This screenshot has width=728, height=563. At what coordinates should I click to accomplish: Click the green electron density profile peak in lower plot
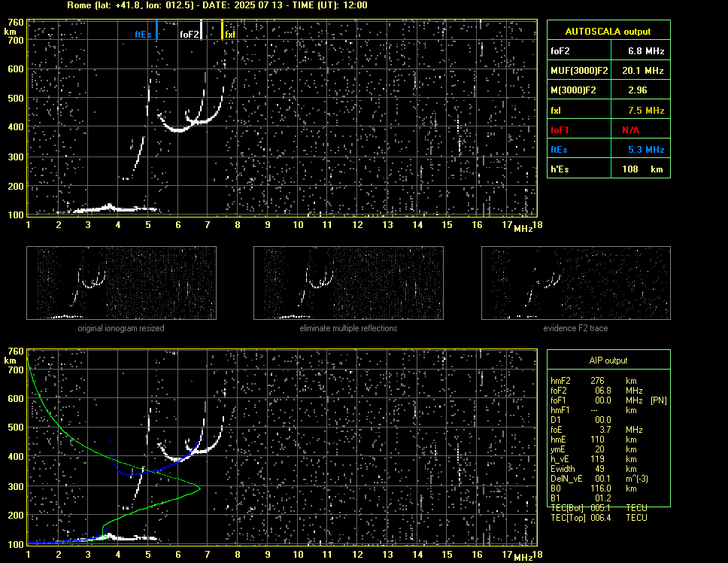[x=199, y=488]
